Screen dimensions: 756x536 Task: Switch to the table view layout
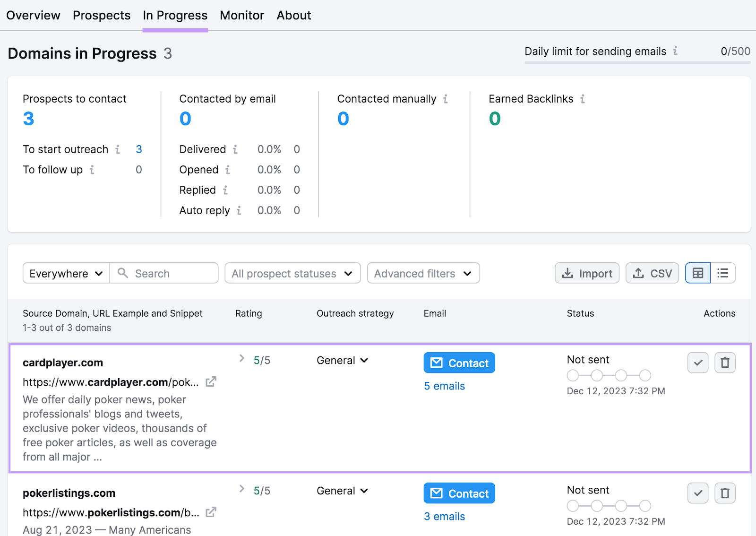[698, 273]
